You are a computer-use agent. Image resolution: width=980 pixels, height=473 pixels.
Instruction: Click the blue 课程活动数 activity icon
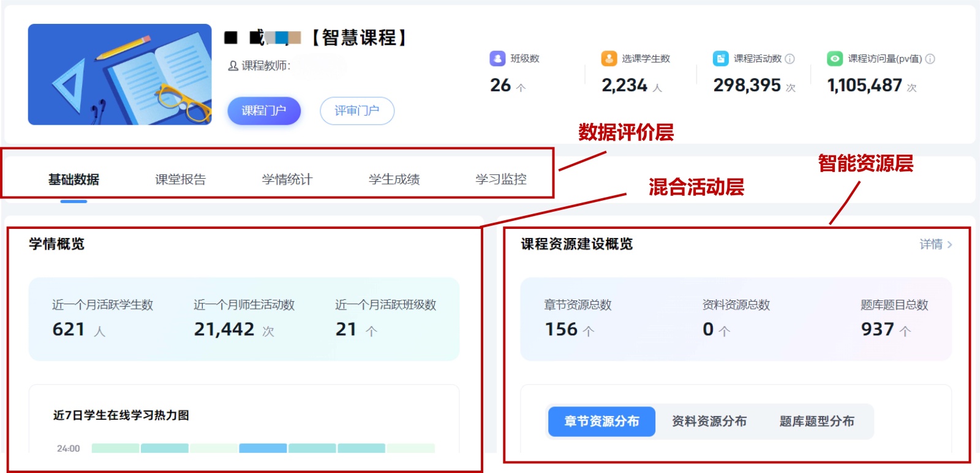pos(720,59)
